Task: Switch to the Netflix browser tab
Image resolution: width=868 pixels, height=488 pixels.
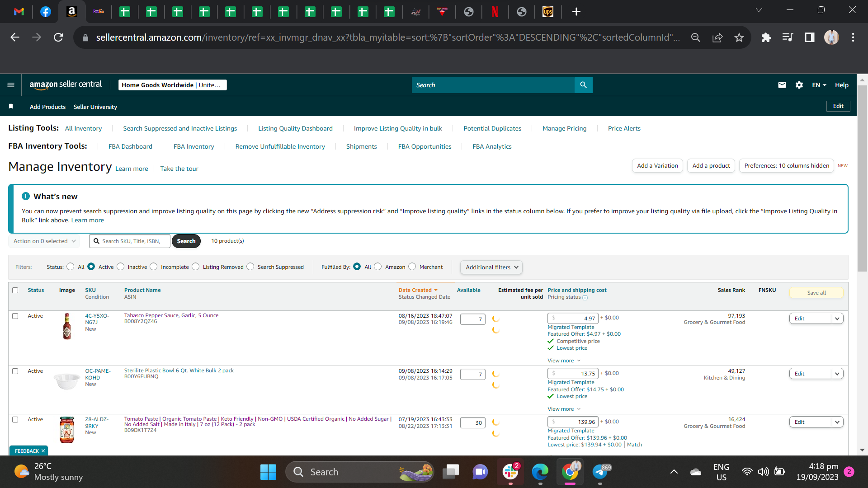Action: (495, 12)
